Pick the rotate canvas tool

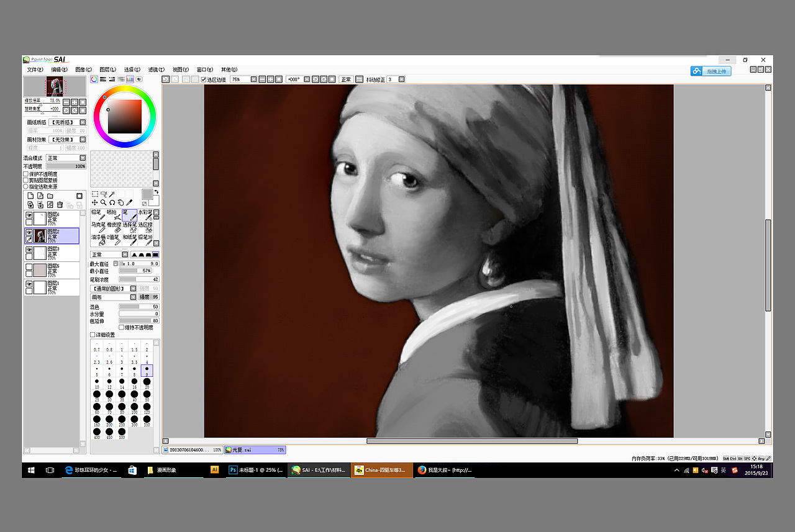(x=112, y=202)
